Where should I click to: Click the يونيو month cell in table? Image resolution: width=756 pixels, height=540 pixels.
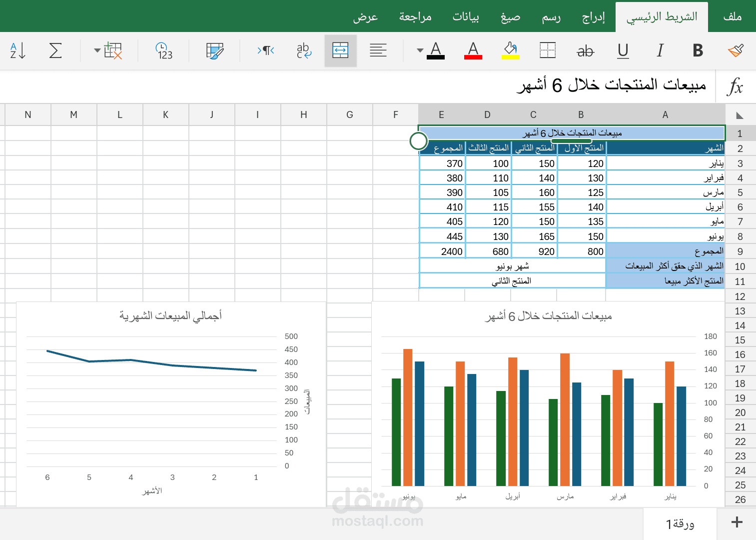665,236
